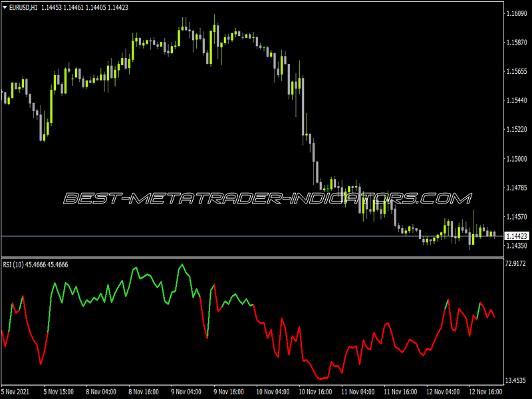Click the 1.15220 price scale value
Image resolution: width=532 pixels, height=399 pixels.
tap(517, 129)
